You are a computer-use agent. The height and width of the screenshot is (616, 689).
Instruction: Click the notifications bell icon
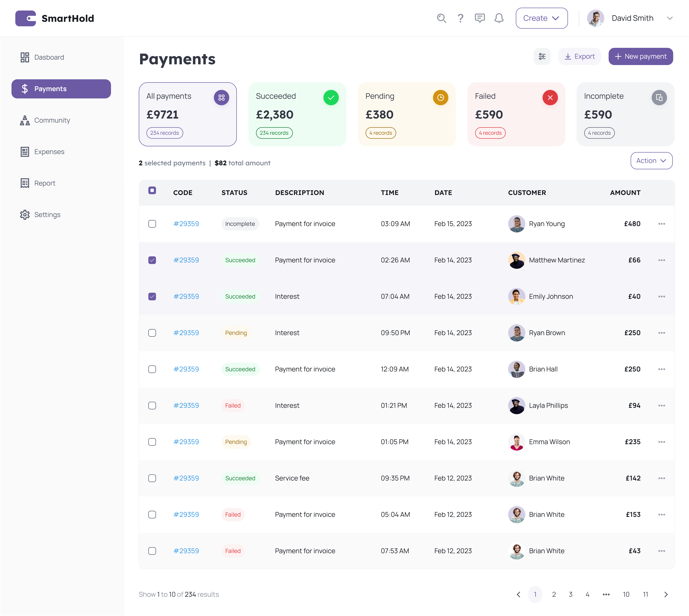[x=499, y=18]
